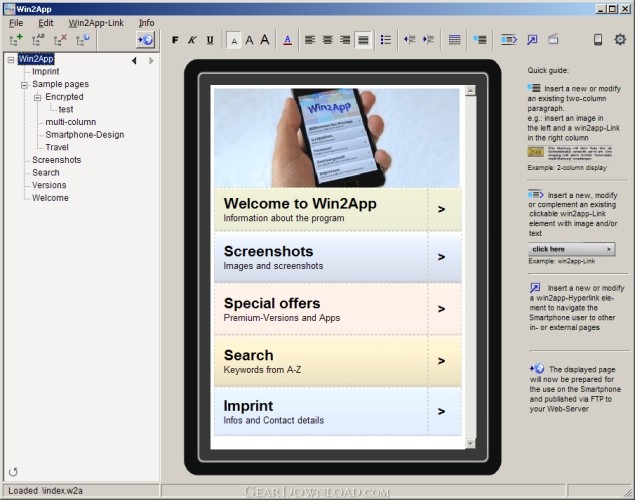Toggle underline text formatting
The image size is (635, 500).
click(210, 40)
